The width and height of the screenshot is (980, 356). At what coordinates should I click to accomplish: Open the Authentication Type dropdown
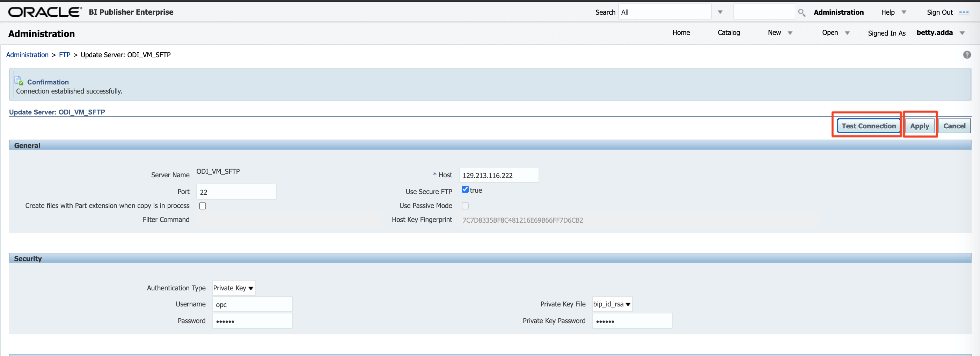point(233,288)
